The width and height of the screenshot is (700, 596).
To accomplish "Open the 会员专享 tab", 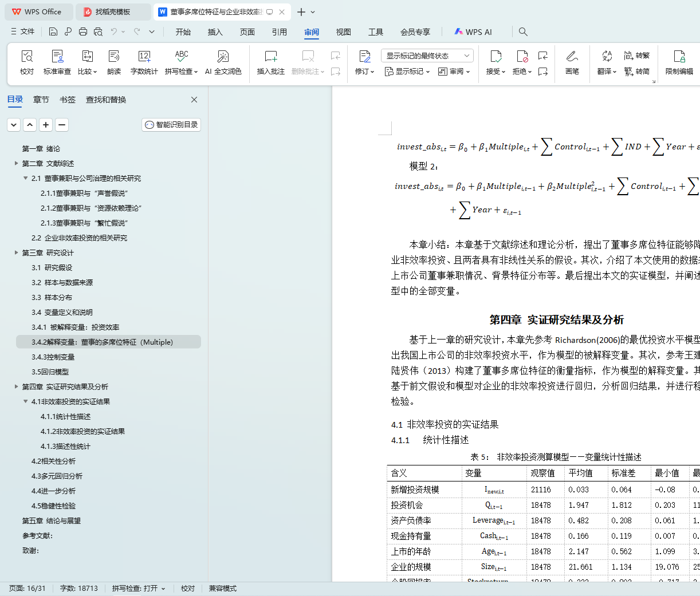I will 415,32.
